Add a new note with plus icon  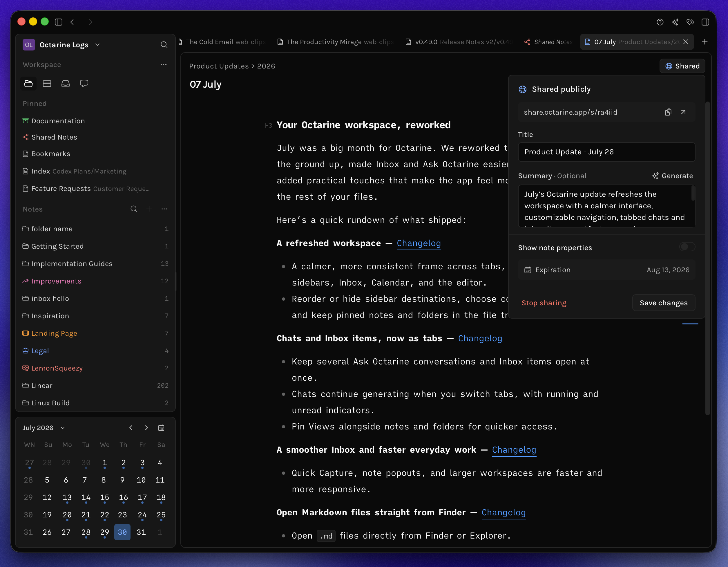pyautogui.click(x=149, y=209)
